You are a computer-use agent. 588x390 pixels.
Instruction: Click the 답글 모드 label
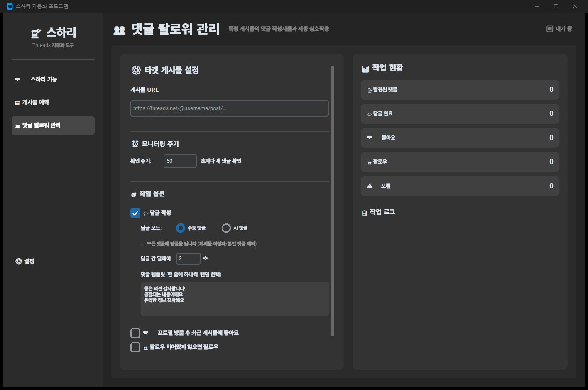pos(151,228)
